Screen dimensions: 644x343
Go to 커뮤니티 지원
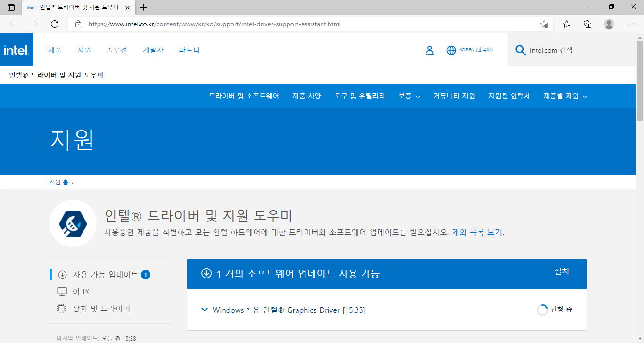pyautogui.click(x=454, y=96)
